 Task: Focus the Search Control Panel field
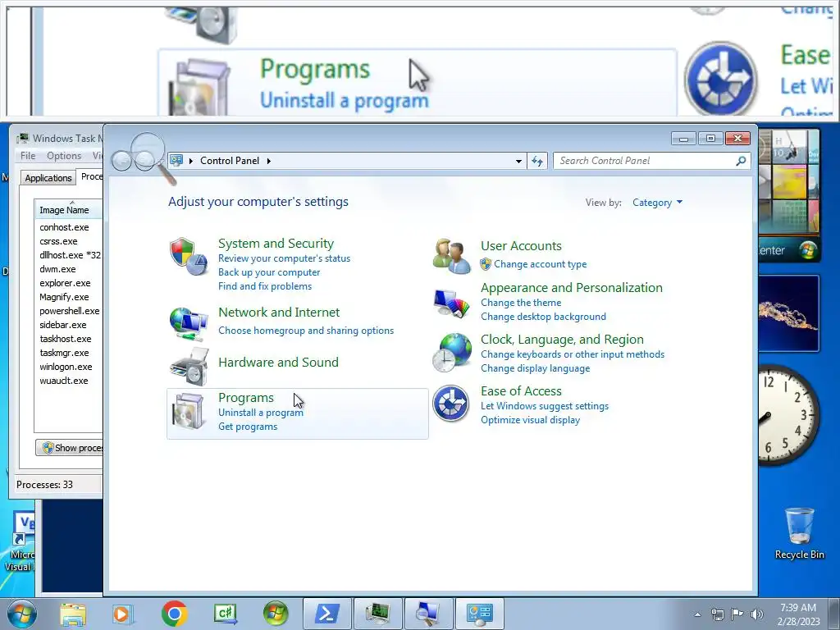(645, 161)
